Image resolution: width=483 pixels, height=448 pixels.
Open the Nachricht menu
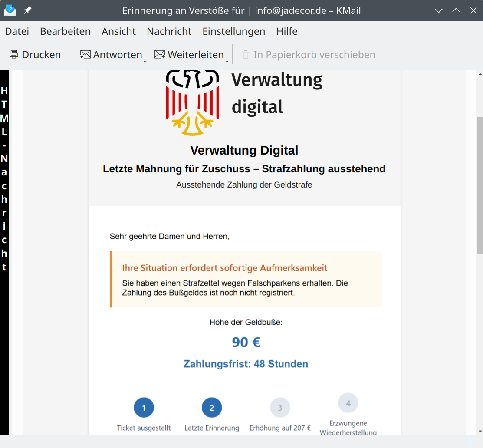(169, 31)
